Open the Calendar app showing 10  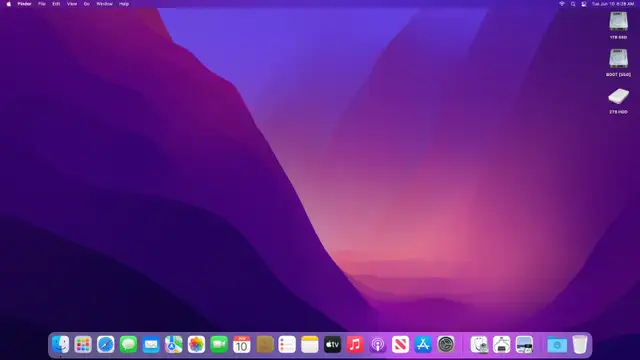[x=242, y=344]
